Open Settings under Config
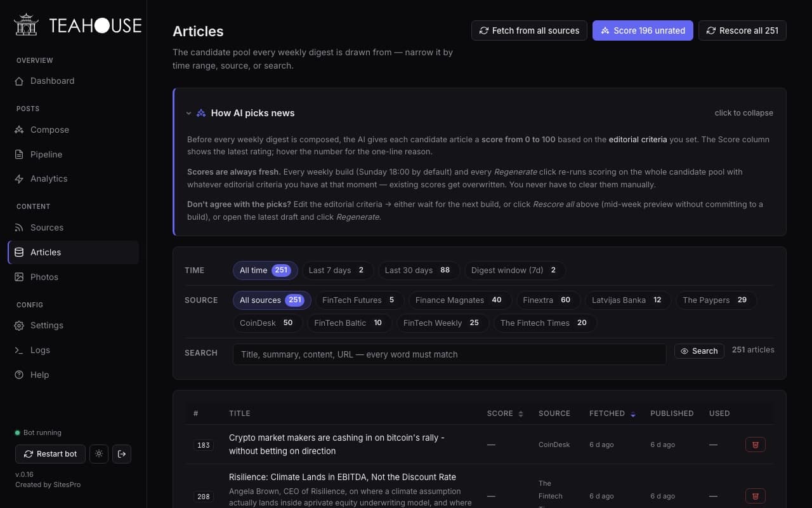The height and width of the screenshot is (508, 812). [74, 325]
